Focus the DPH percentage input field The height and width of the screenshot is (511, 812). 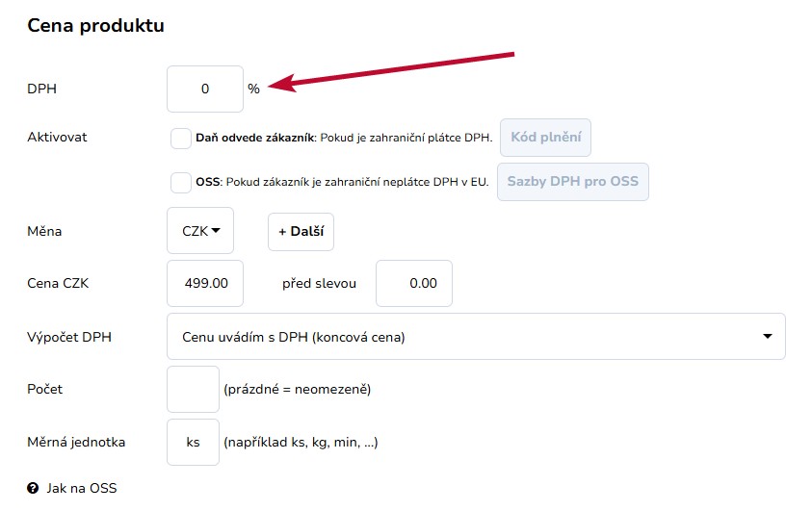205,89
